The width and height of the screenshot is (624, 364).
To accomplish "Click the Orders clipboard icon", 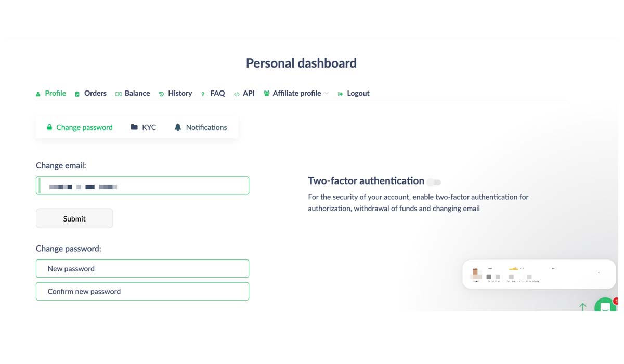I will (x=77, y=94).
